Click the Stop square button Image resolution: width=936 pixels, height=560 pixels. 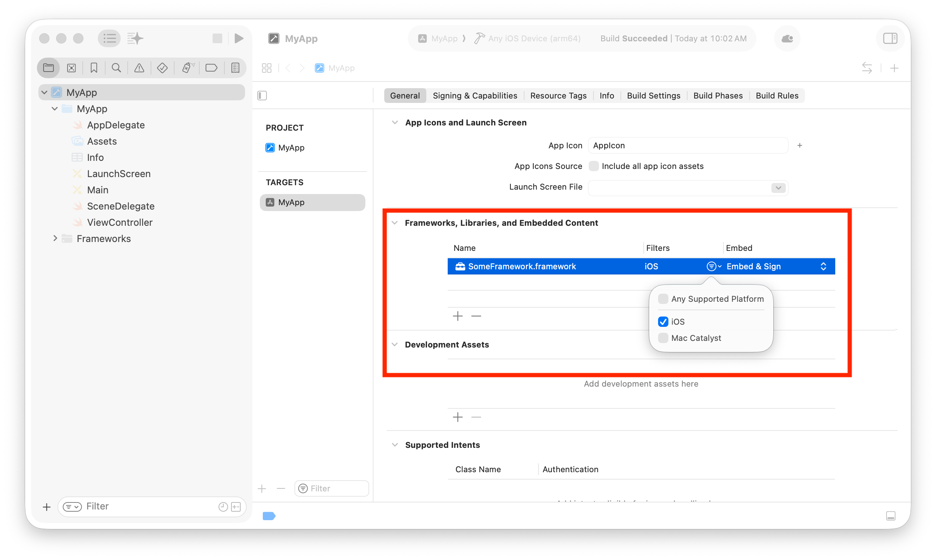pos(217,38)
